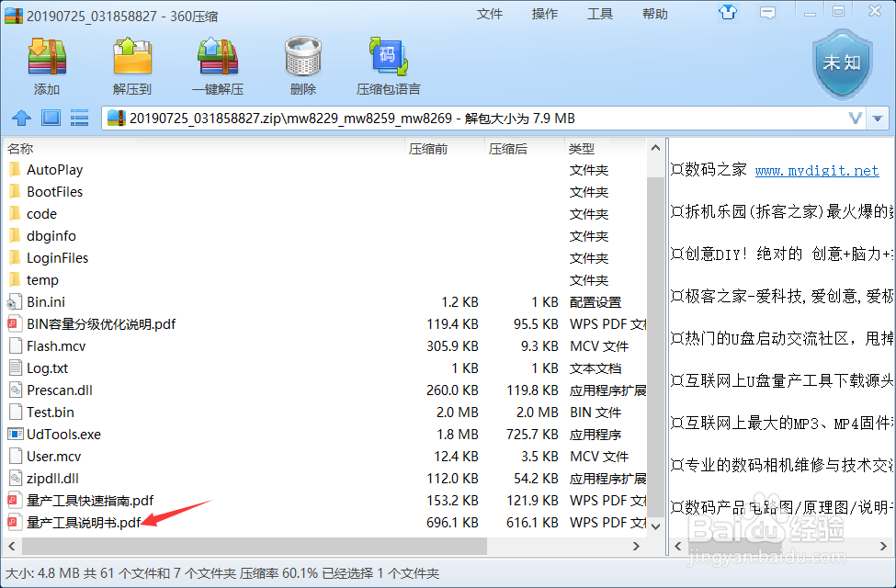Screen dimensions: 896x588
Task: Open the skin (shirt) icon in title bar
Action: pos(728,12)
